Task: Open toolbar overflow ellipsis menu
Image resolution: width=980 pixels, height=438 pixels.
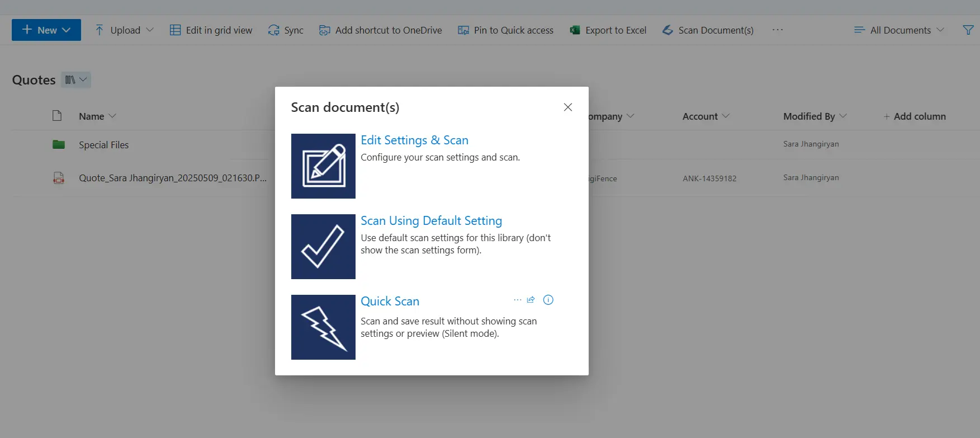Action: pyautogui.click(x=778, y=30)
